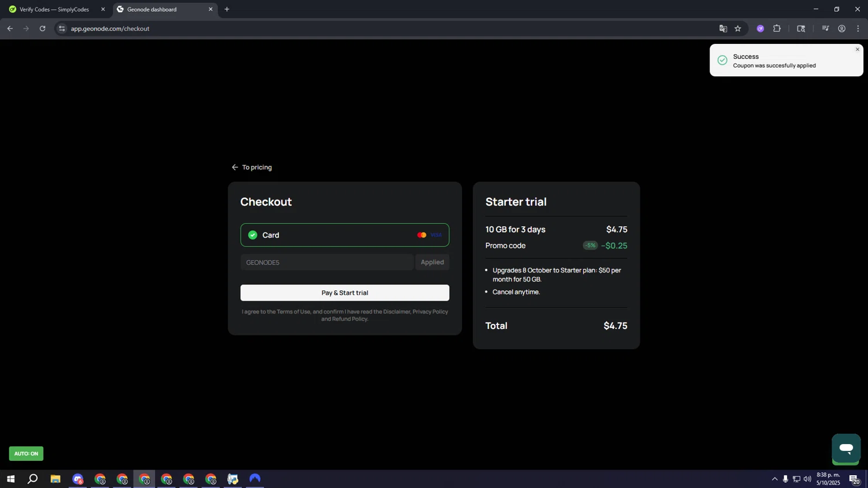
Task: Open the taskbar clock showing 8:38 p. m.
Action: pyautogui.click(x=828, y=479)
